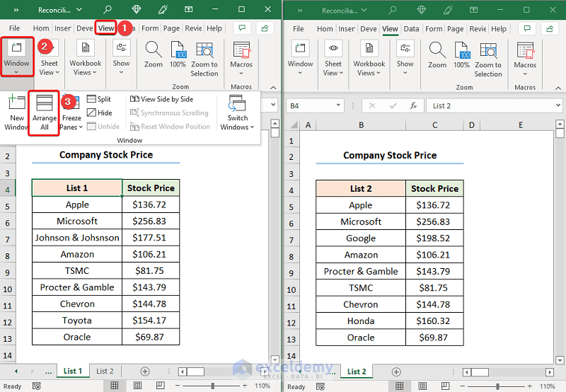Open Window group in left workbook ribbon

(x=16, y=57)
